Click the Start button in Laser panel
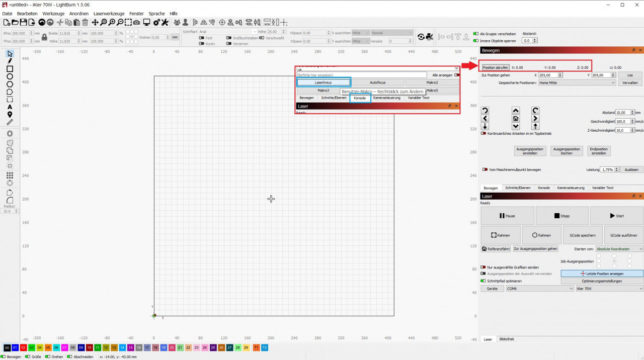The height and width of the screenshot is (360, 644). (x=616, y=216)
